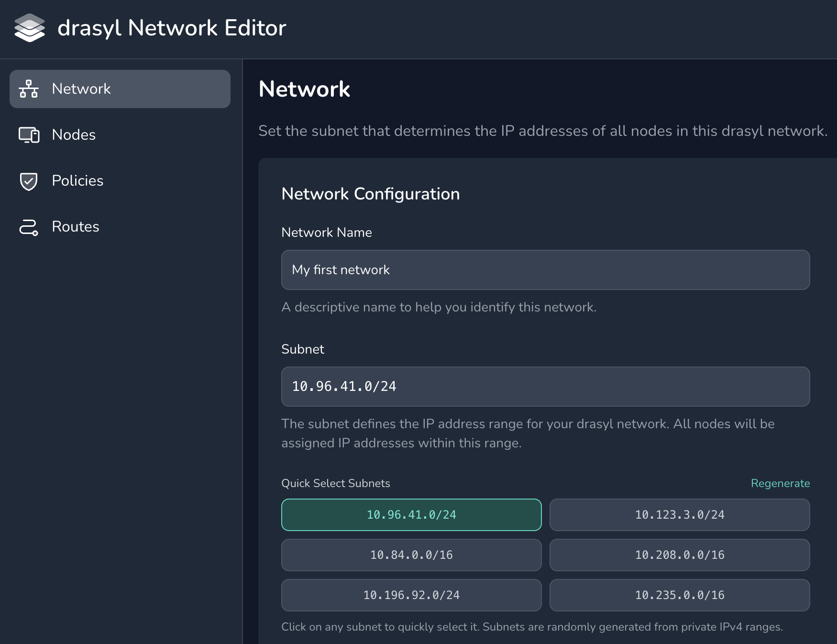This screenshot has width=837, height=644.
Task: Select the 10.96.41.0/24 quick subnet
Action: pos(411,515)
